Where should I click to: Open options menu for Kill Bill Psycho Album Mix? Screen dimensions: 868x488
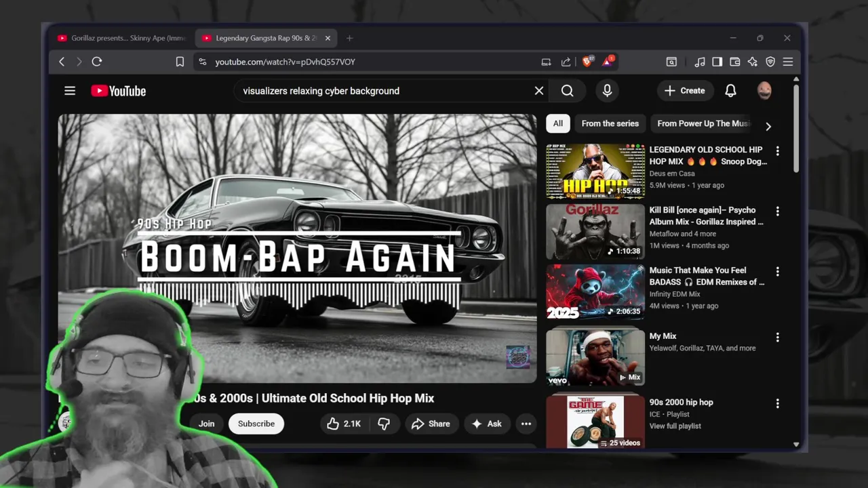click(x=778, y=211)
